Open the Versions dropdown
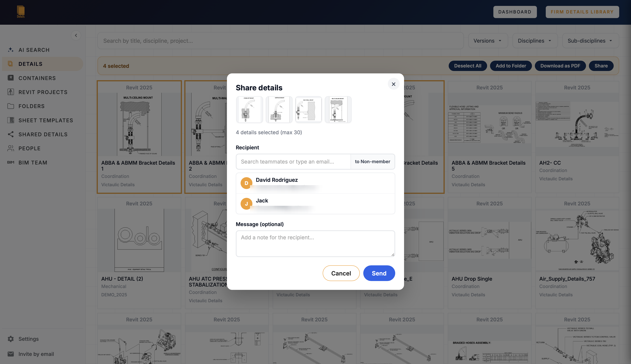 488,41
